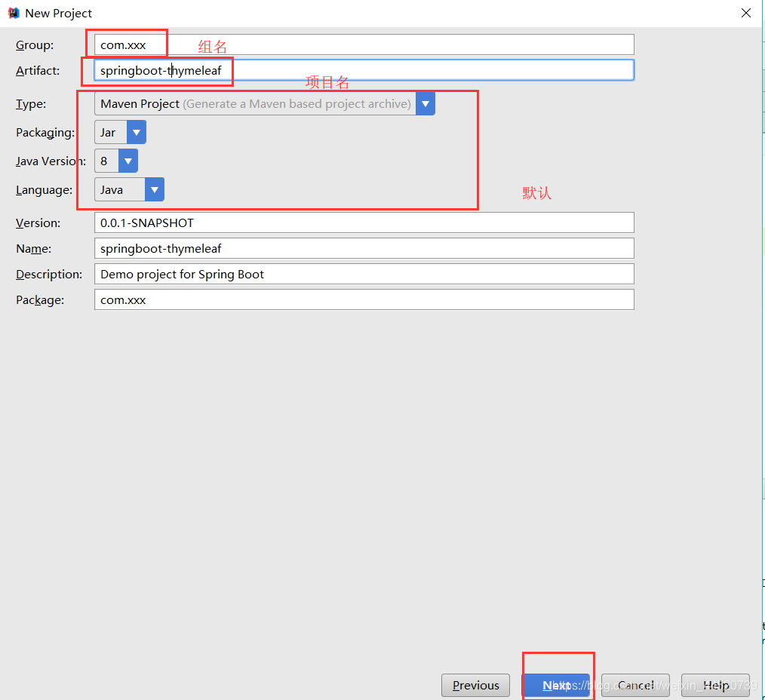Click the Java language combo box
Image resolution: width=765 pixels, height=700 pixels.
[129, 190]
